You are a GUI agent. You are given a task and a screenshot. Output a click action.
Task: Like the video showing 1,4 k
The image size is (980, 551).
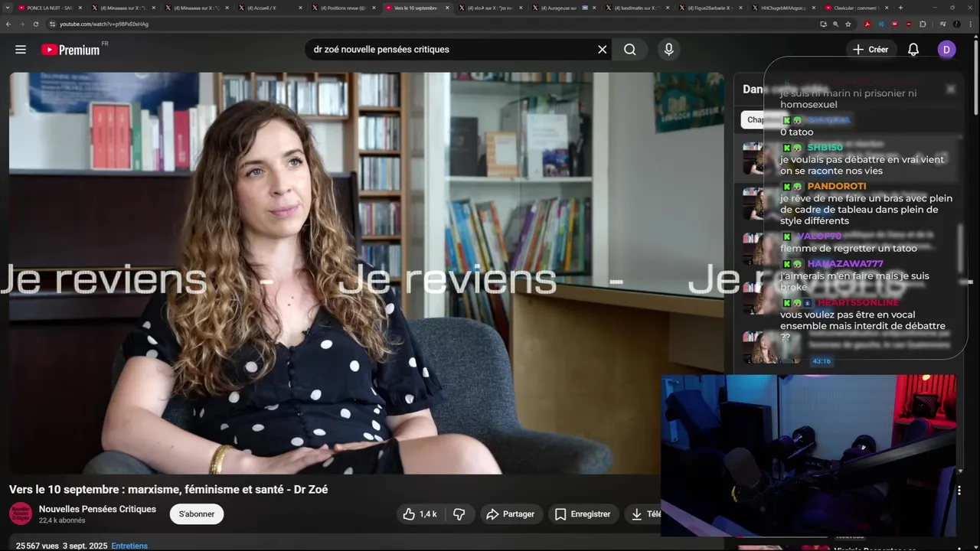click(420, 514)
